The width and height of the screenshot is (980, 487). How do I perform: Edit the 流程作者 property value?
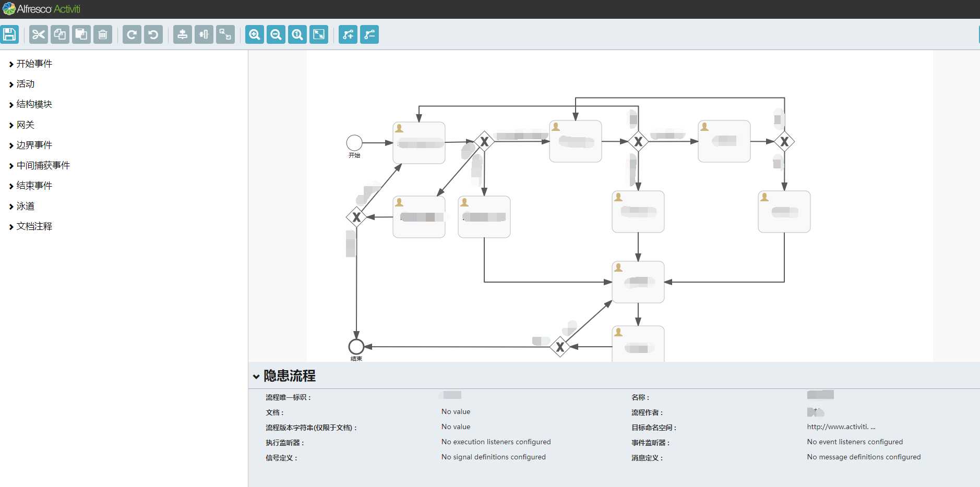[816, 412]
